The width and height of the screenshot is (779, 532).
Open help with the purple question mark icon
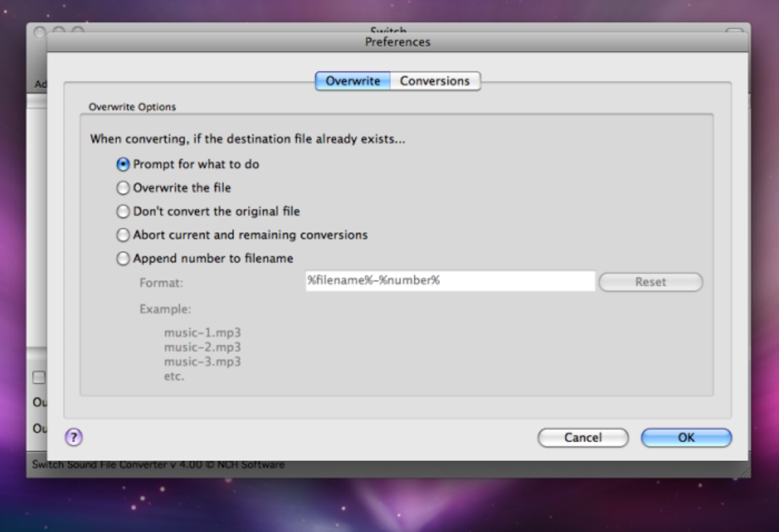coord(73,437)
